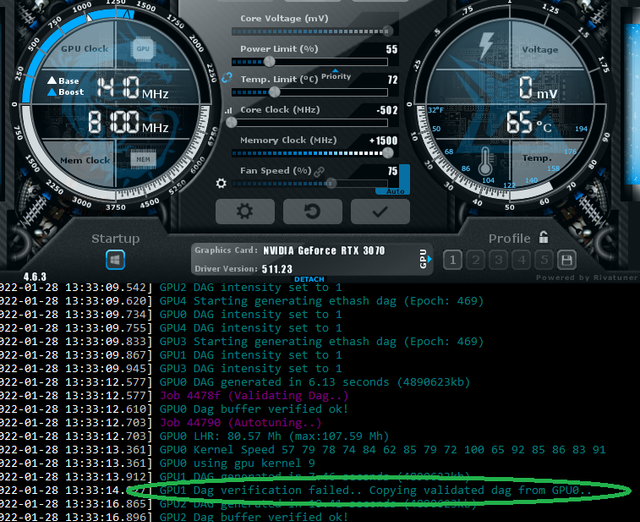The image size is (640, 522).
Task: Click the Boost clock marker label
Action: [x=66, y=92]
